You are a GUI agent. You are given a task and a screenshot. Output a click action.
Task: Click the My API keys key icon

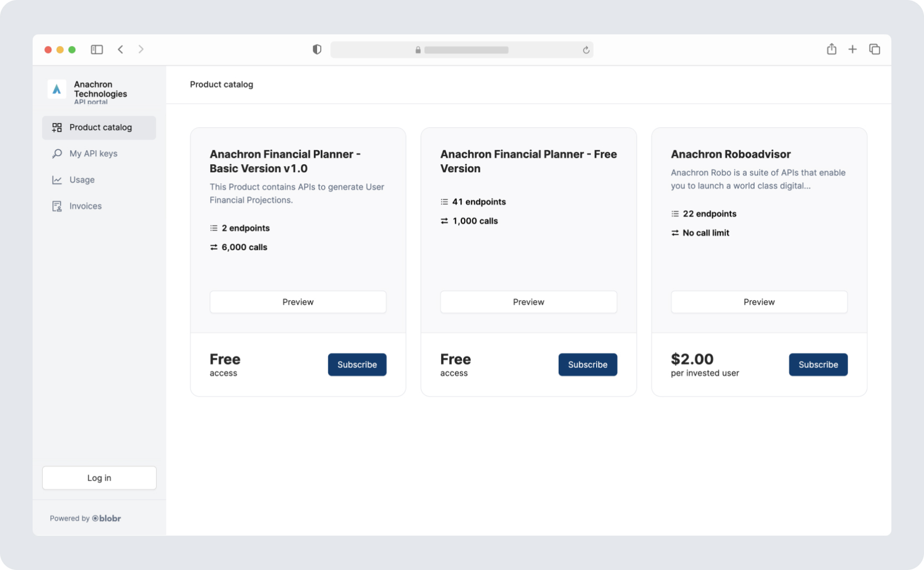tap(57, 153)
